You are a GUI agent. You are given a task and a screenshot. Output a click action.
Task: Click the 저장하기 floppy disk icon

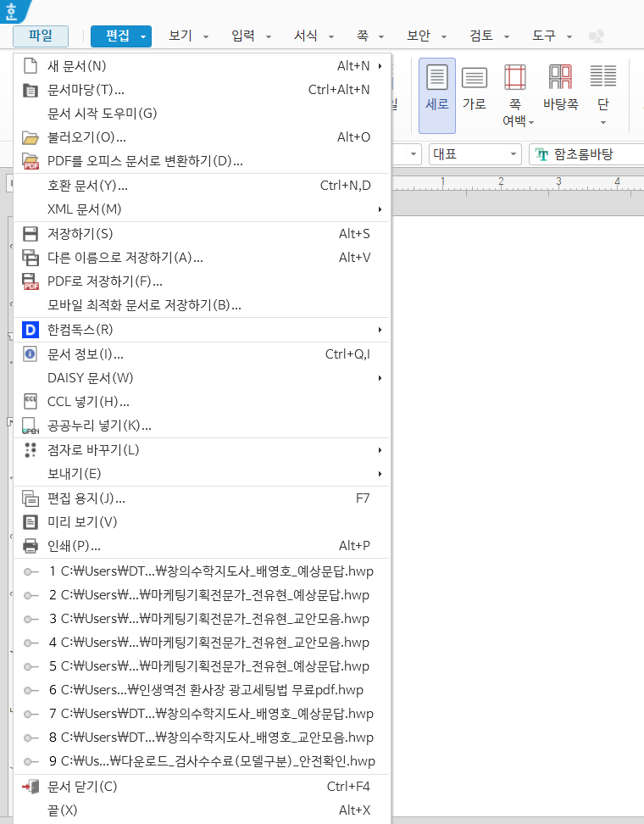(31, 234)
